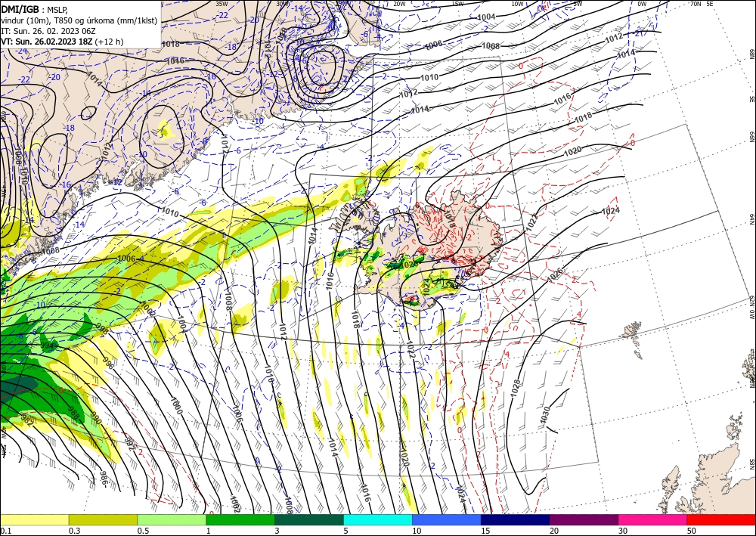Click the 'IT: Sun. 26. 02. 2023 06Z' line
Viewport: 756px width, 536px height.
coord(48,31)
